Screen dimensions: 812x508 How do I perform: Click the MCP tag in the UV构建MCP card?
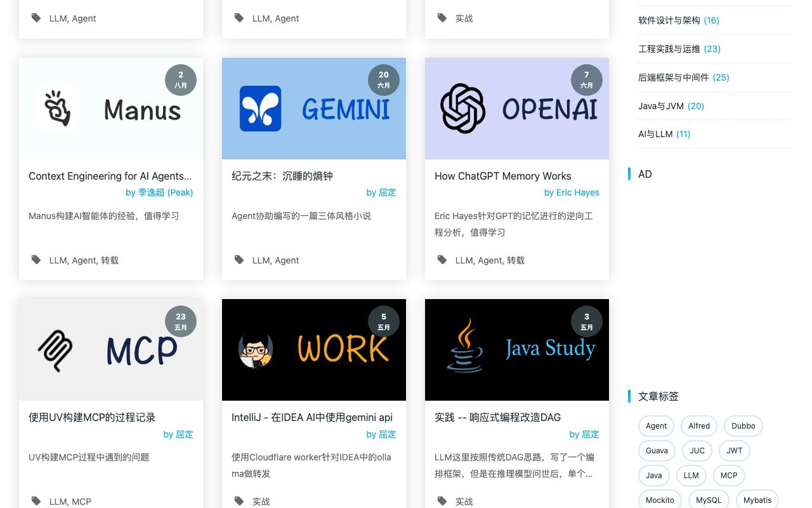pos(81,502)
